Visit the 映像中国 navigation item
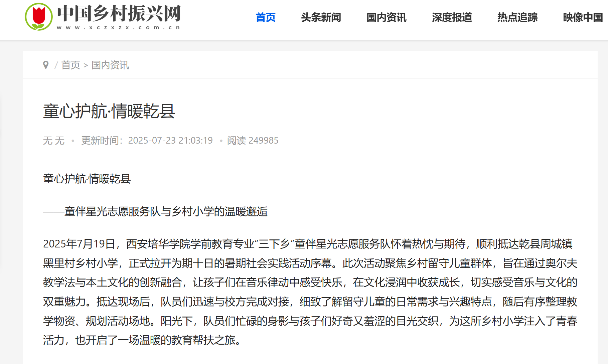Screen dimensions: 608x364 (583, 17)
